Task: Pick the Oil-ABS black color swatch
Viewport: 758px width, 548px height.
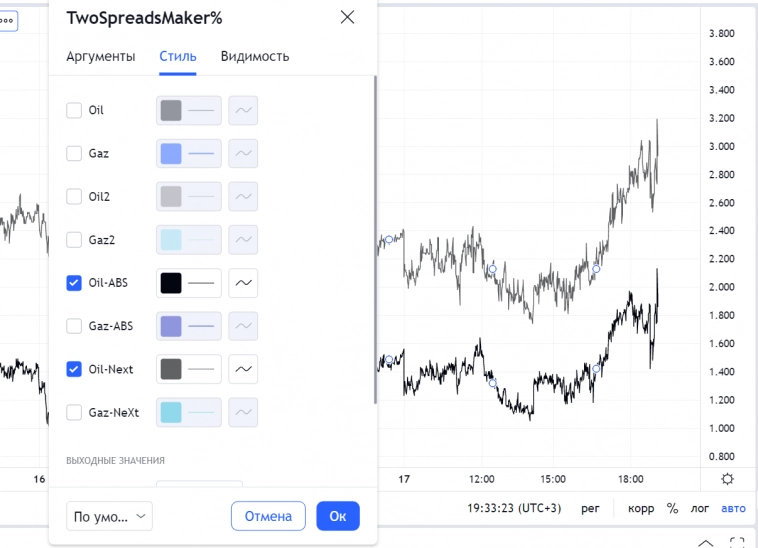Action: (171, 283)
